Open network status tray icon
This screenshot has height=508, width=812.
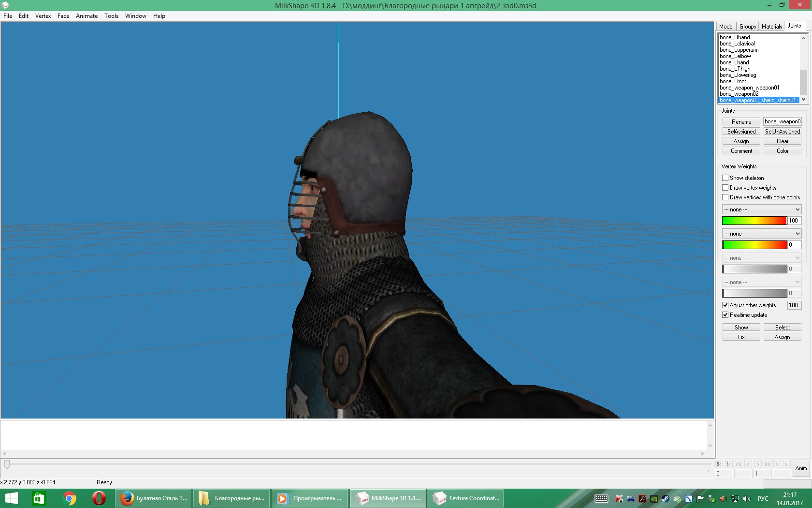click(x=735, y=499)
